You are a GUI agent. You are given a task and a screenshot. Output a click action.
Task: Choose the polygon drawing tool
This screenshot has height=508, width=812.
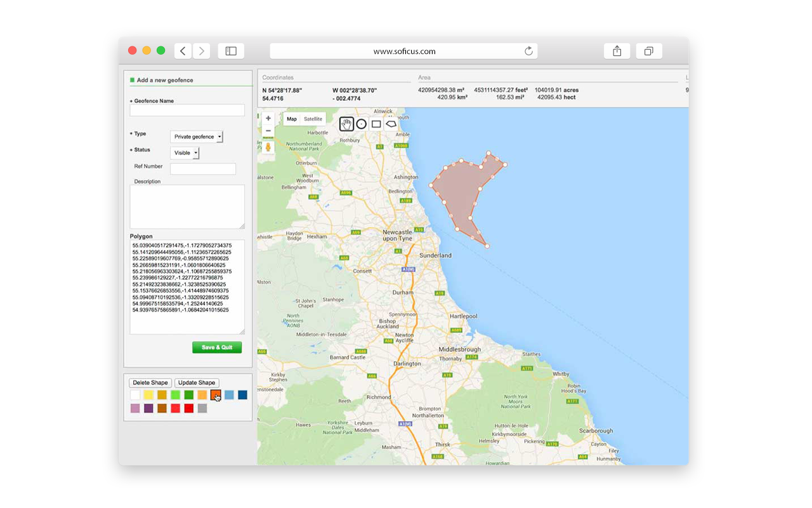coord(391,124)
